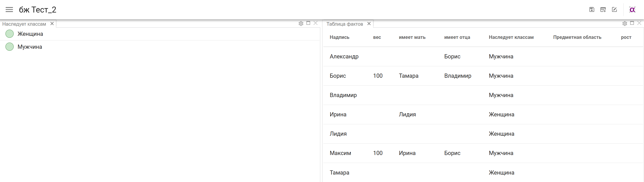Click Лидия in the Надпись column
The height and width of the screenshot is (182, 644).
coord(338,134)
